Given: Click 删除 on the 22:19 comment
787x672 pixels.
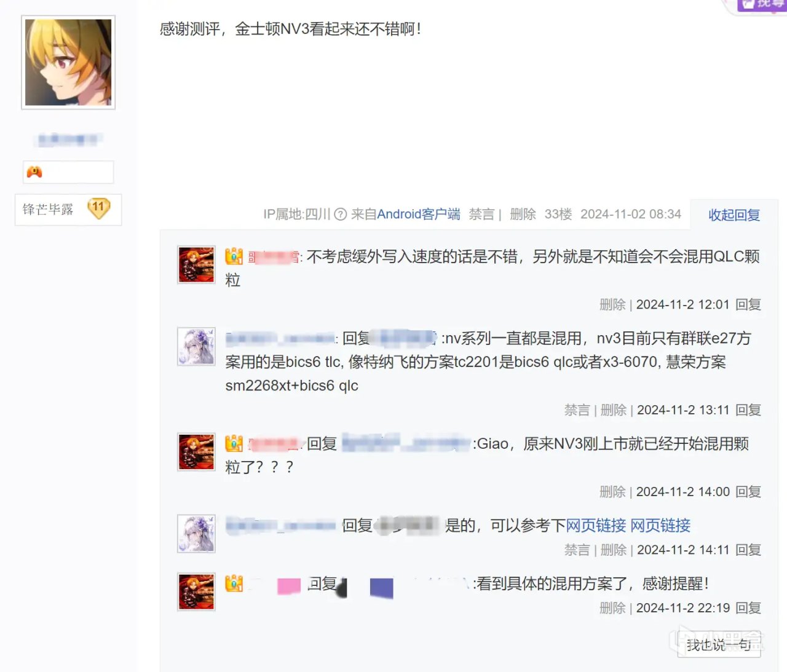Looking at the screenshot, I should pos(612,608).
